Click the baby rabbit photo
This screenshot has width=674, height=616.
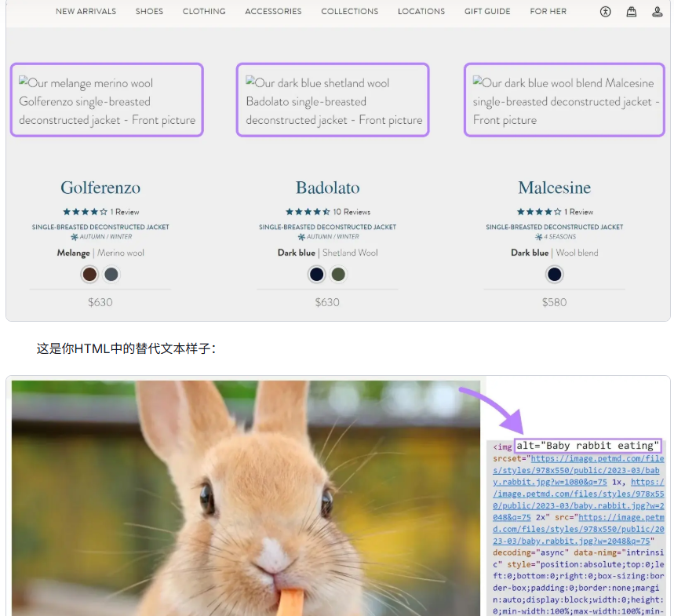tap(246, 498)
